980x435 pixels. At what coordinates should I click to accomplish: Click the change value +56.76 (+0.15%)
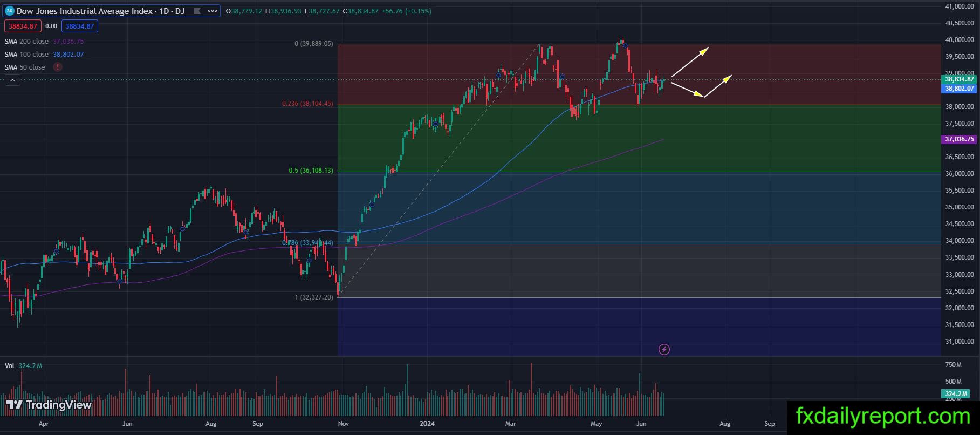click(x=407, y=11)
